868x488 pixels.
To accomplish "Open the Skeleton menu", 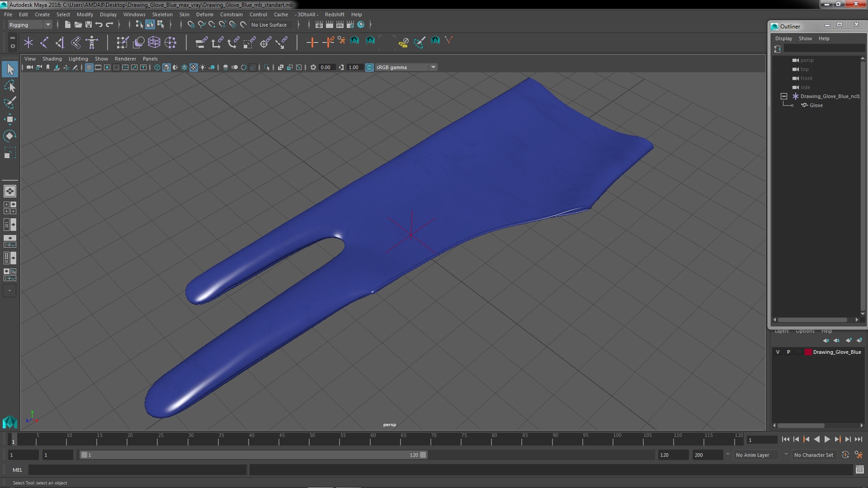I will 162,14.
